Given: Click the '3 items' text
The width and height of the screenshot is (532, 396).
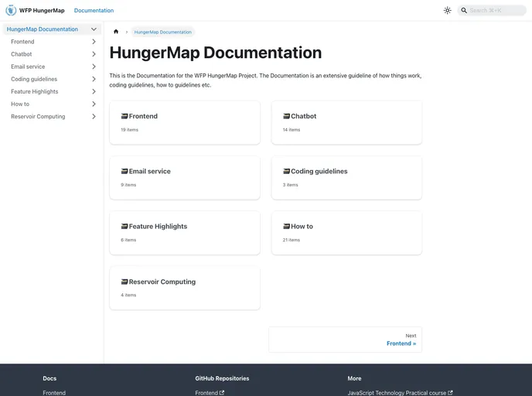Looking at the screenshot, I should tap(291, 185).
